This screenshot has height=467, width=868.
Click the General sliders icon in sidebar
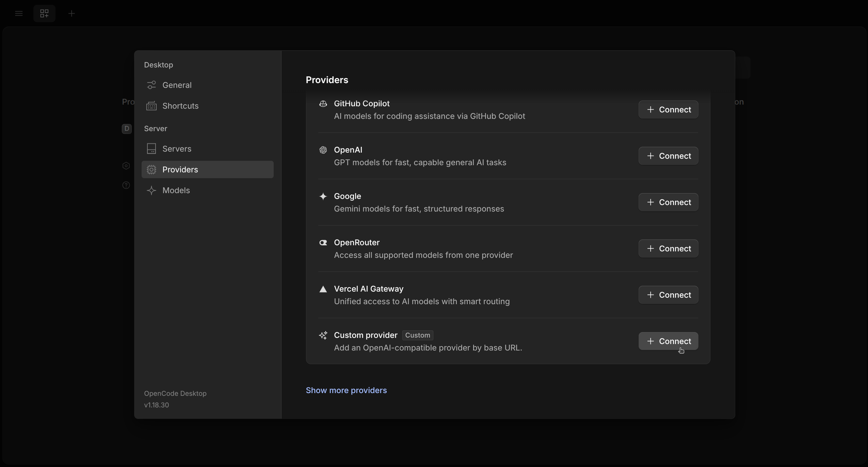tap(151, 85)
